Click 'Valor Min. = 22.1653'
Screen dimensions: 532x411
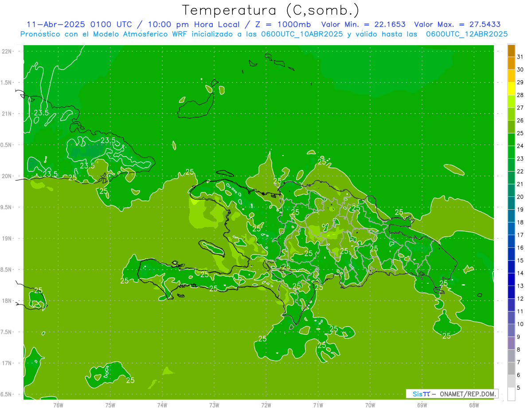click(363, 24)
